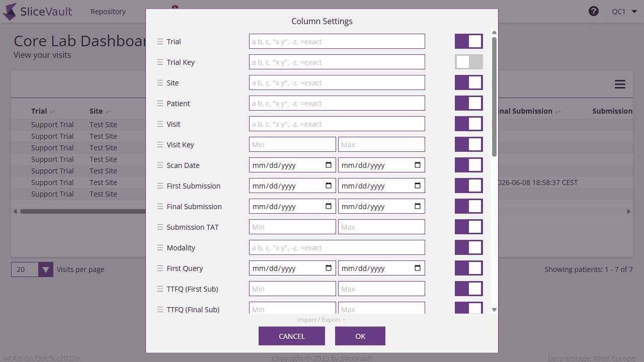644x362 pixels.
Task: Click the CANCEL button
Action: point(292,336)
